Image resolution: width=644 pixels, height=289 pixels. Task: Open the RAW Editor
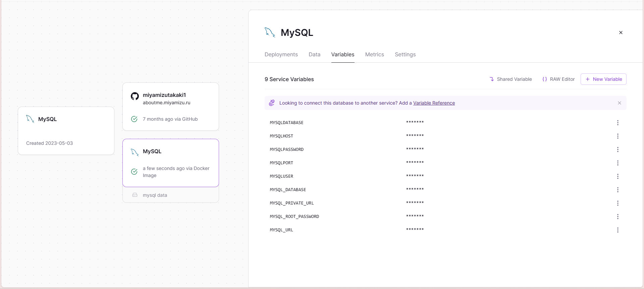tap(558, 79)
